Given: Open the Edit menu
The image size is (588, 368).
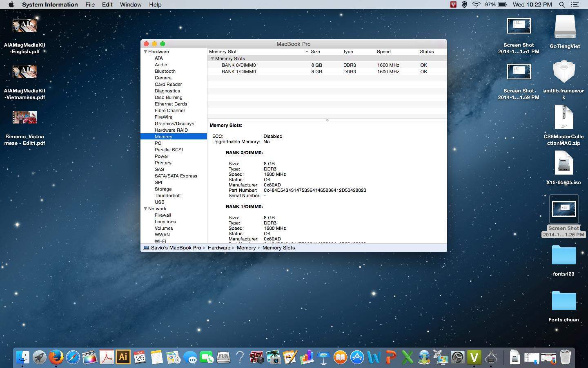Looking at the screenshot, I should click(x=107, y=4).
